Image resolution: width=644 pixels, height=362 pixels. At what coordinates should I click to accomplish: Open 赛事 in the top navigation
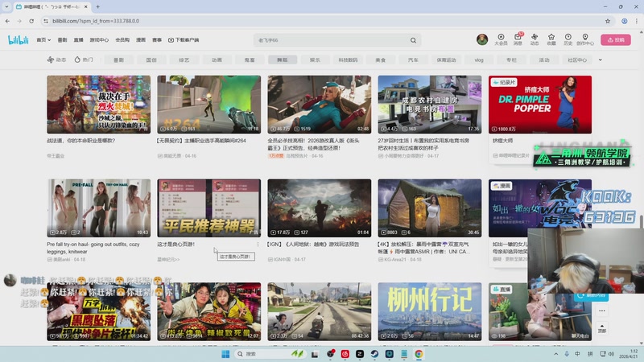(157, 39)
